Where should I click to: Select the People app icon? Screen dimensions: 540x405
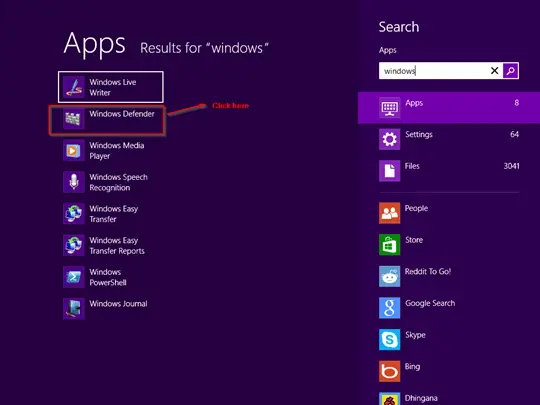(390, 213)
